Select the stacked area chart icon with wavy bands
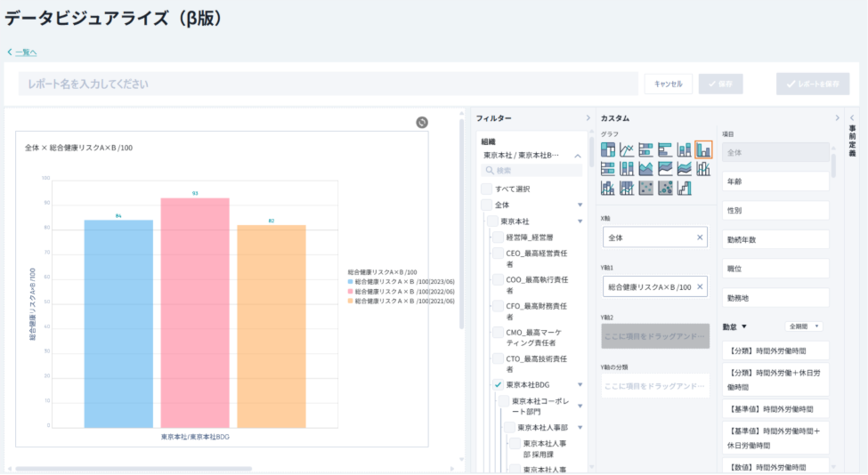The height and width of the screenshot is (475, 868). click(x=685, y=169)
